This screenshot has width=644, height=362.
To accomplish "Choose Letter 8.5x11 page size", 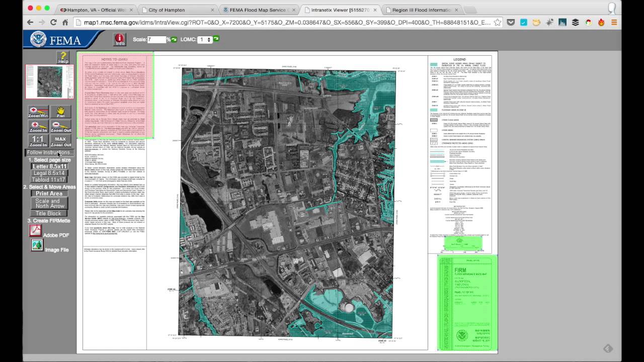I will tap(49, 166).
